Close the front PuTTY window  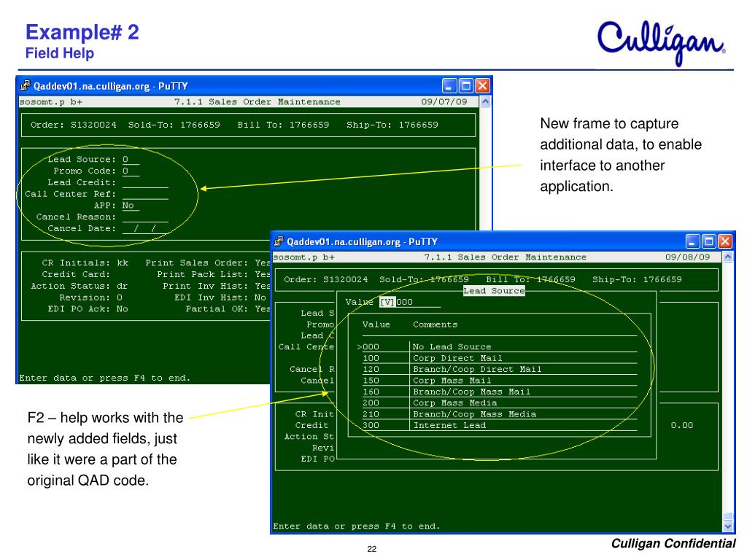(x=725, y=241)
